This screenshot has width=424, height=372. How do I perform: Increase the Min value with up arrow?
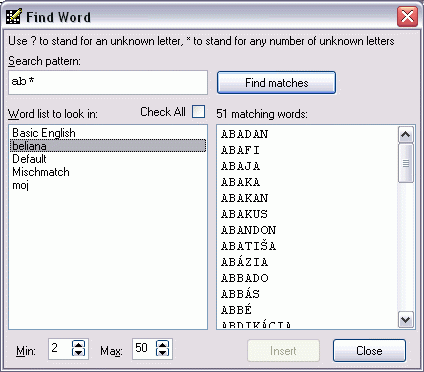(x=78, y=345)
